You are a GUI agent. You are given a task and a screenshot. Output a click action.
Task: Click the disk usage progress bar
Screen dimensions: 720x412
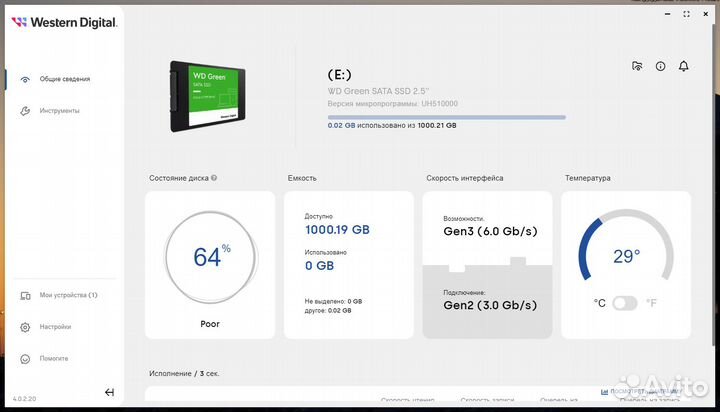point(446,118)
